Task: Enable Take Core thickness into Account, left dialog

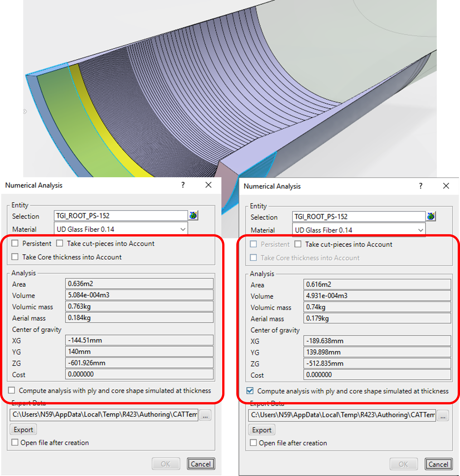Action: click(x=15, y=257)
